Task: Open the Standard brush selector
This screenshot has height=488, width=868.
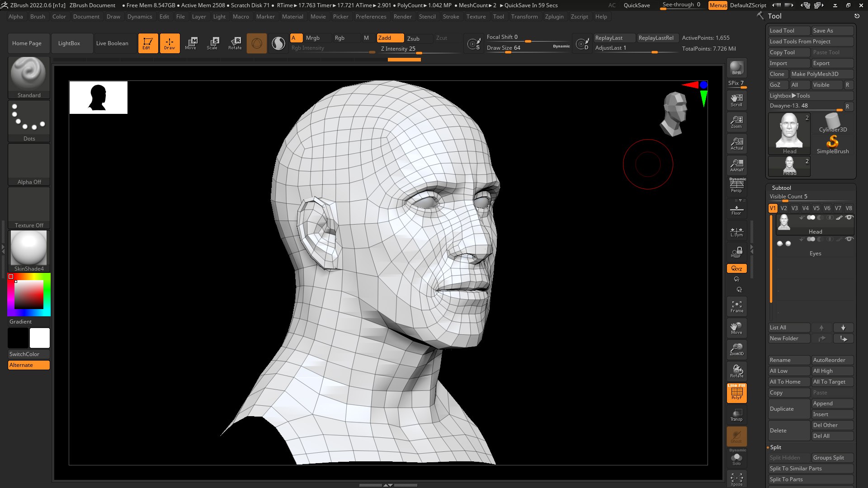Action: coord(29,77)
